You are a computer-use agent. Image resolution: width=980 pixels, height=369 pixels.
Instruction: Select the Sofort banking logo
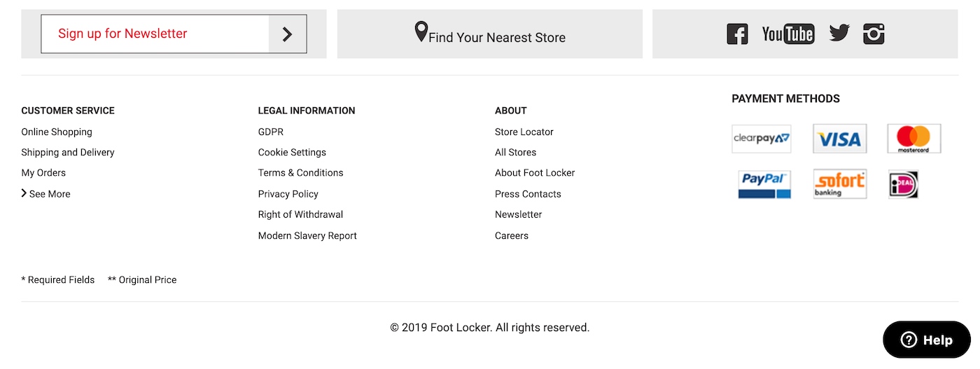coord(840,184)
